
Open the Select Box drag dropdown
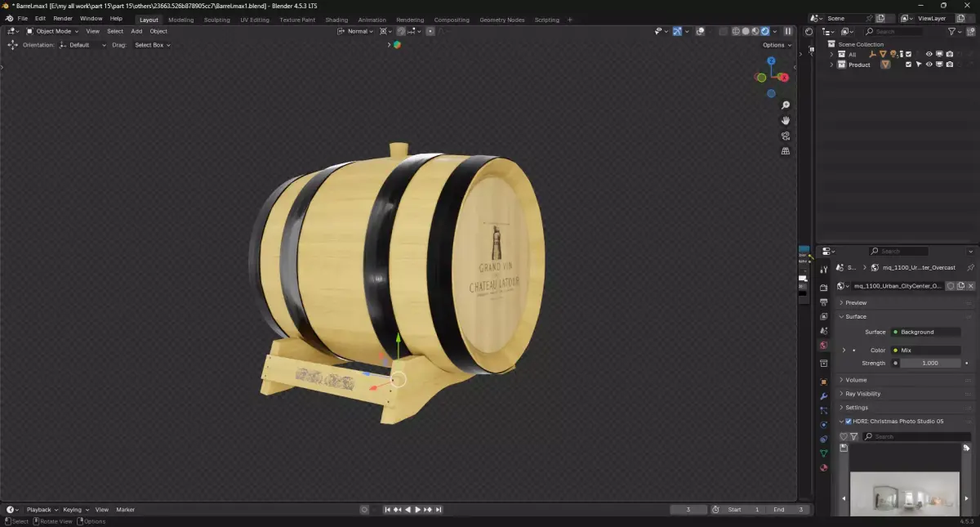click(152, 45)
